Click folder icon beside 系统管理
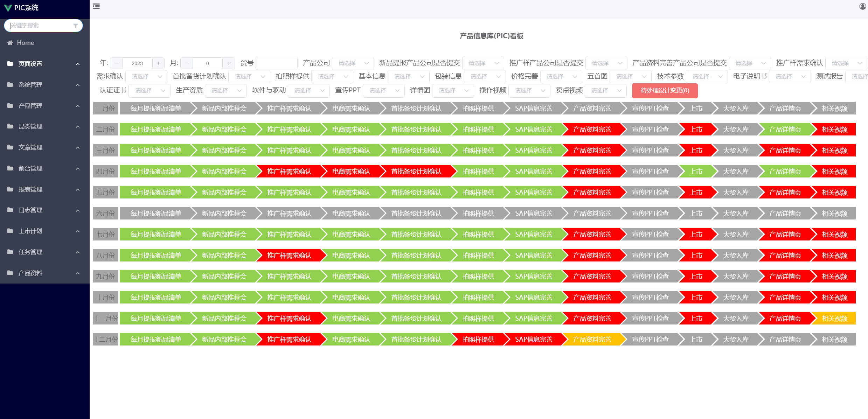 (10, 85)
